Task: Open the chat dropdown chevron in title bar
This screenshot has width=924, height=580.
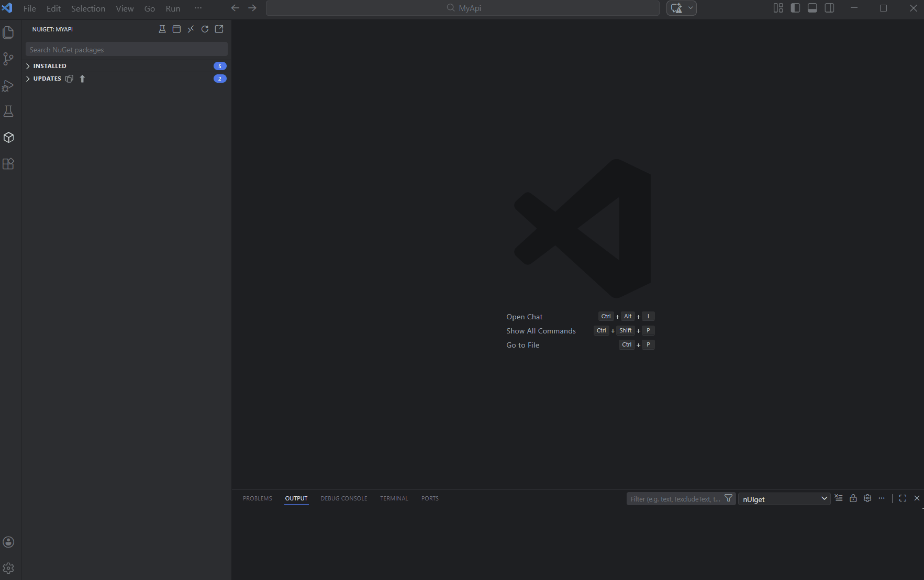Action: click(691, 8)
